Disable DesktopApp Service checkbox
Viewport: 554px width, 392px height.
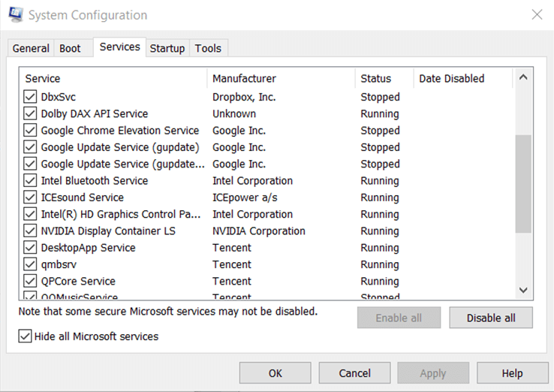tap(30, 247)
